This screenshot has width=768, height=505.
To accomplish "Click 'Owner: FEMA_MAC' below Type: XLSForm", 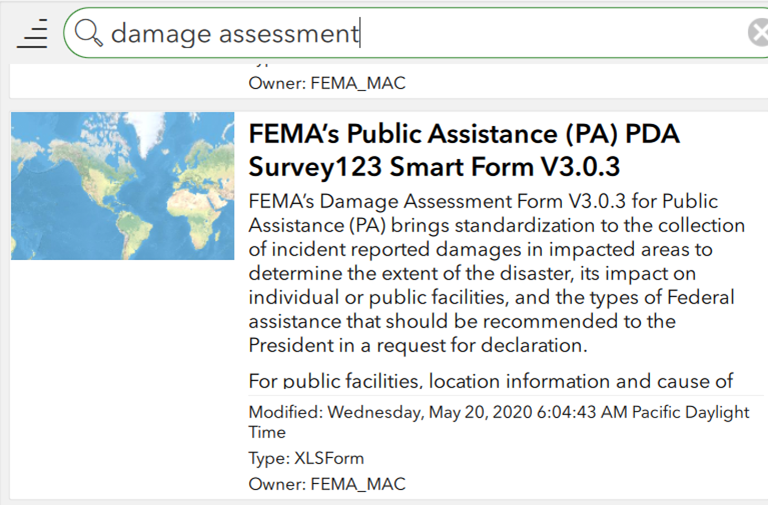I will (x=327, y=485).
